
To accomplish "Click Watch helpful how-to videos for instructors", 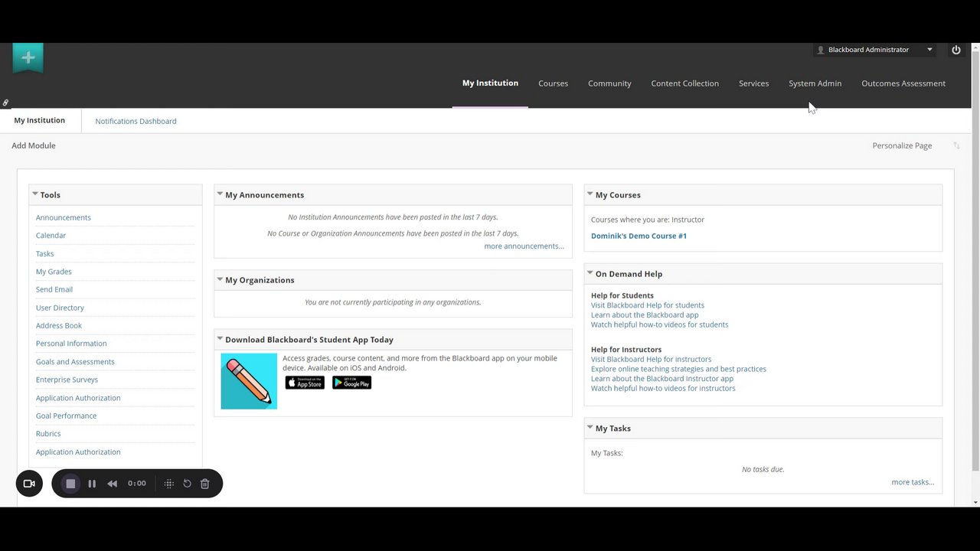I will pos(663,388).
